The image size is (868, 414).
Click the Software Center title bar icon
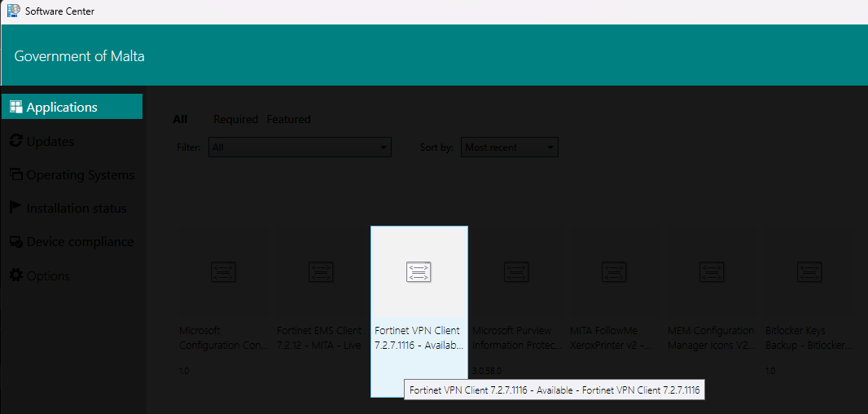pyautogui.click(x=13, y=11)
